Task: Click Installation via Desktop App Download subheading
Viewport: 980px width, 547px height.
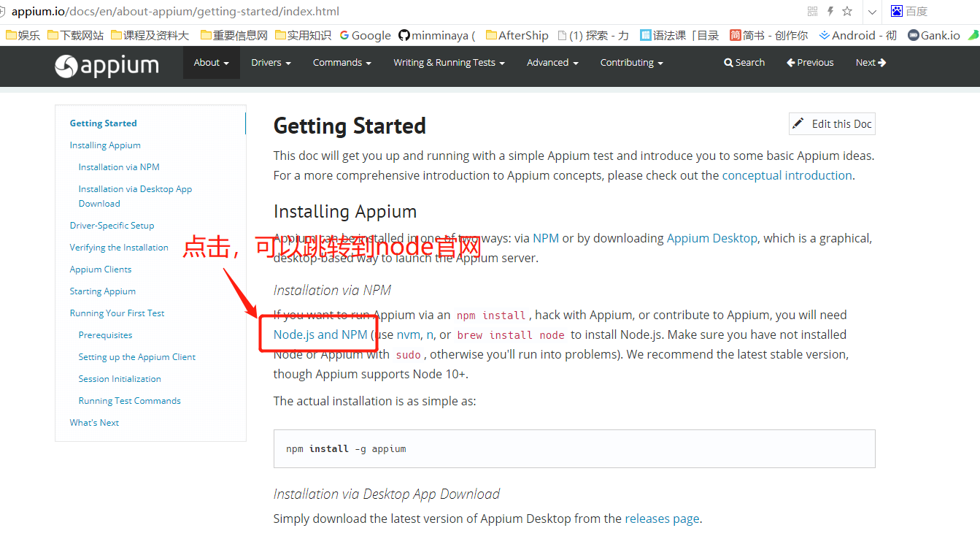Action: [x=387, y=494]
